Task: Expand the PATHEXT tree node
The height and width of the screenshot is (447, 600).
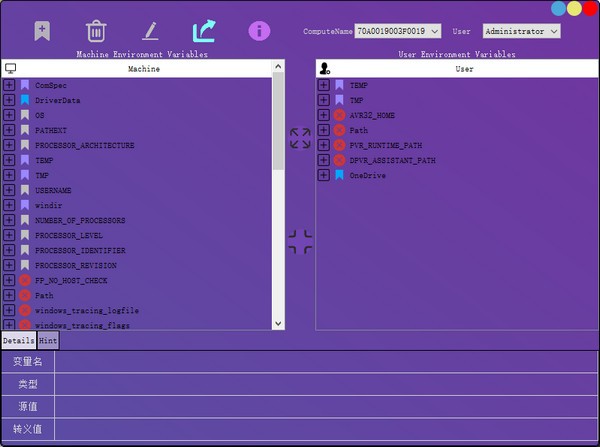Action: pyautogui.click(x=9, y=130)
